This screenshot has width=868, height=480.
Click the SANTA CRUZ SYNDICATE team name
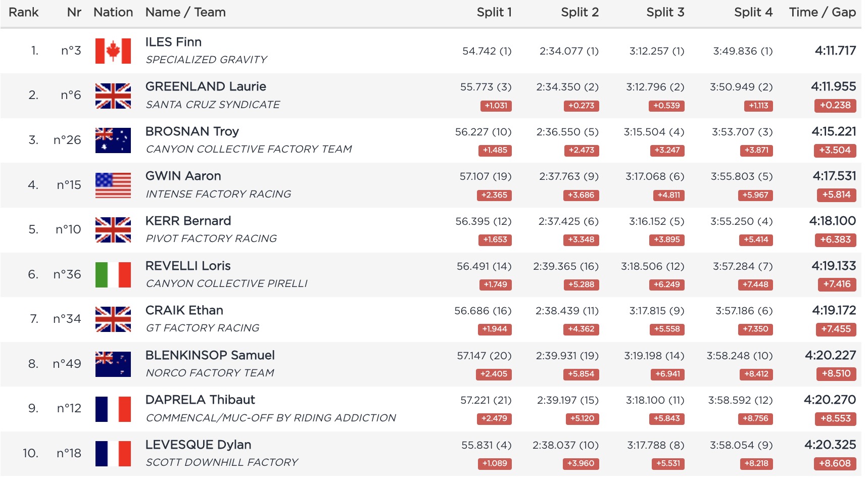[213, 105]
